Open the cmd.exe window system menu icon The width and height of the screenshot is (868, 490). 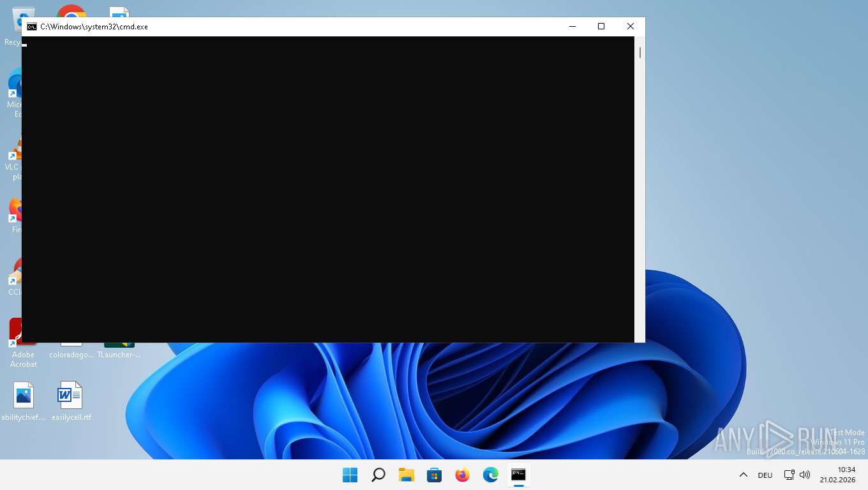31,27
